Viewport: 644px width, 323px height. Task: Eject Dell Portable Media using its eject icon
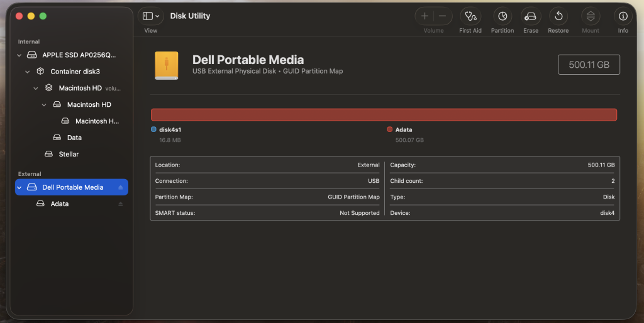click(x=120, y=187)
